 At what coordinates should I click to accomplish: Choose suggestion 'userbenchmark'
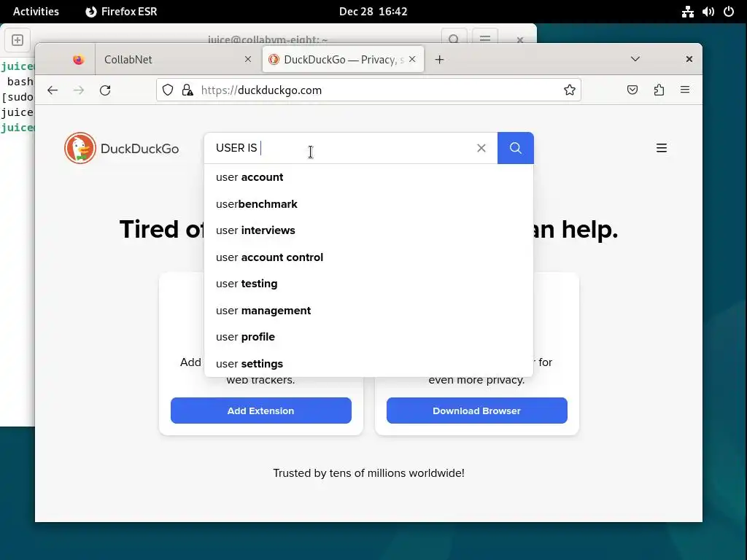368,204
